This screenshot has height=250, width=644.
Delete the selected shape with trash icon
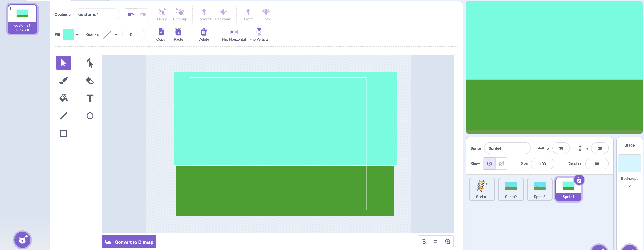pyautogui.click(x=204, y=32)
